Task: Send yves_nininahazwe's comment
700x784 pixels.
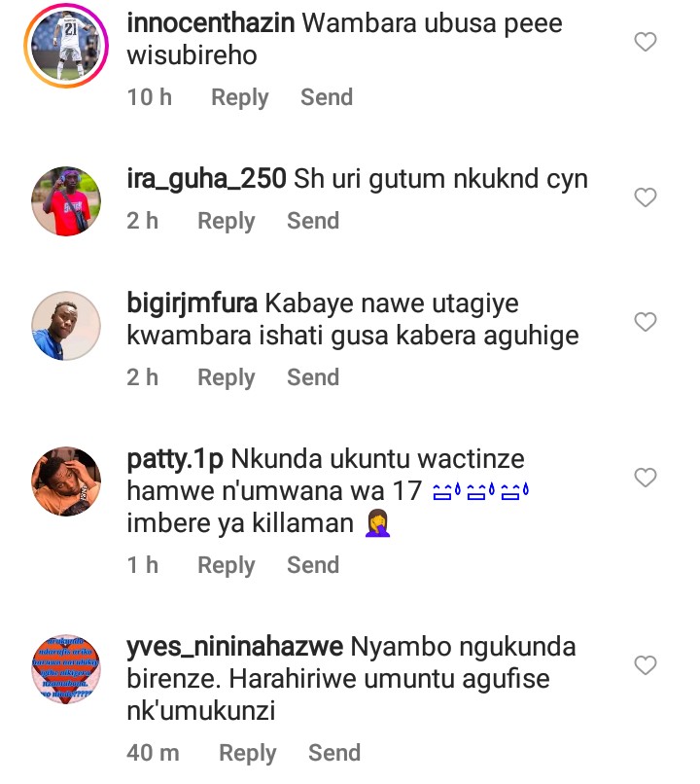Action: (x=334, y=753)
